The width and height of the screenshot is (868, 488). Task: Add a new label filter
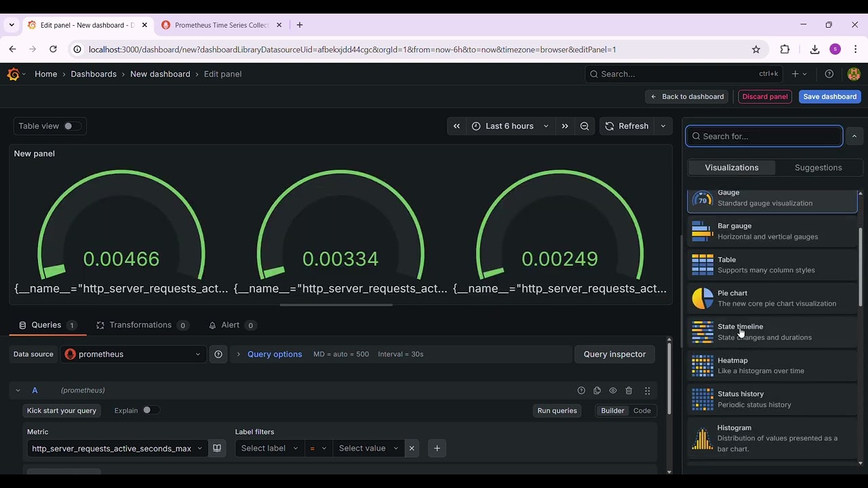pos(437,448)
